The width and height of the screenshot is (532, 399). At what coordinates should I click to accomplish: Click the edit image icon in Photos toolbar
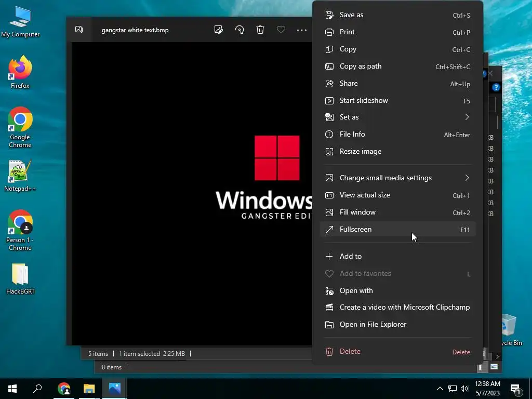point(219,30)
